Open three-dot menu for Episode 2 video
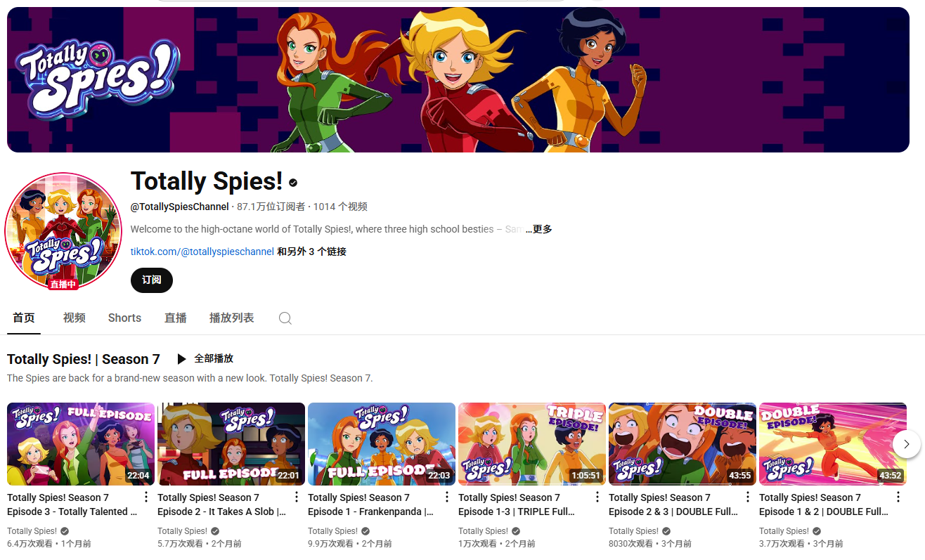The height and width of the screenshot is (560, 925). (x=297, y=497)
